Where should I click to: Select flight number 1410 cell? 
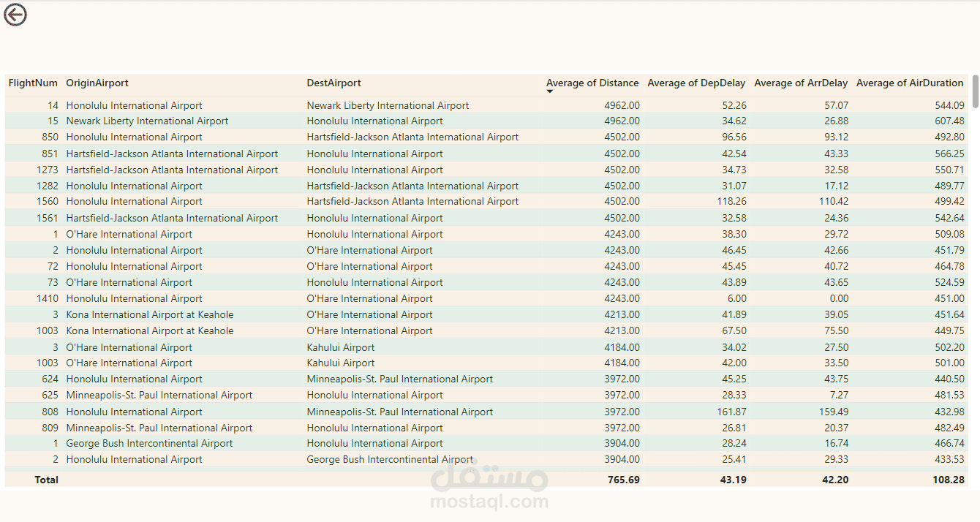(x=48, y=298)
